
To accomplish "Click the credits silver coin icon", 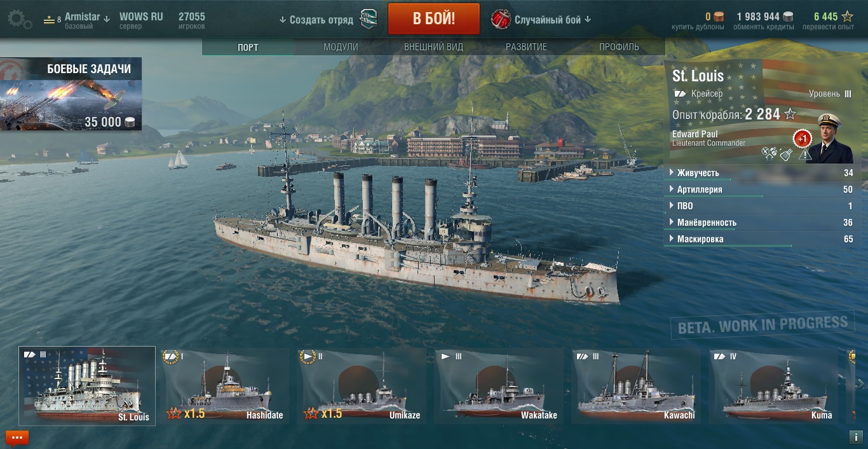I will click(788, 17).
